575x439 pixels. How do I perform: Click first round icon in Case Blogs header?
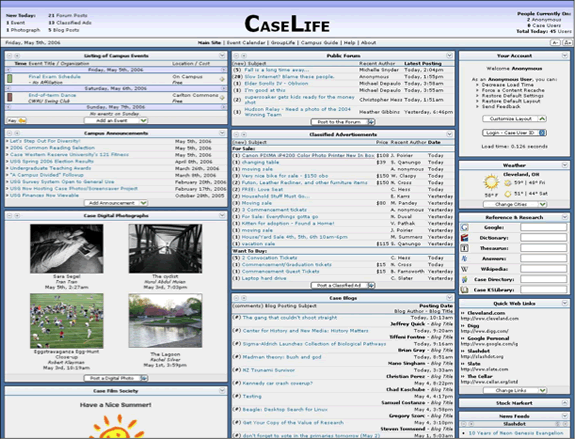(x=237, y=298)
